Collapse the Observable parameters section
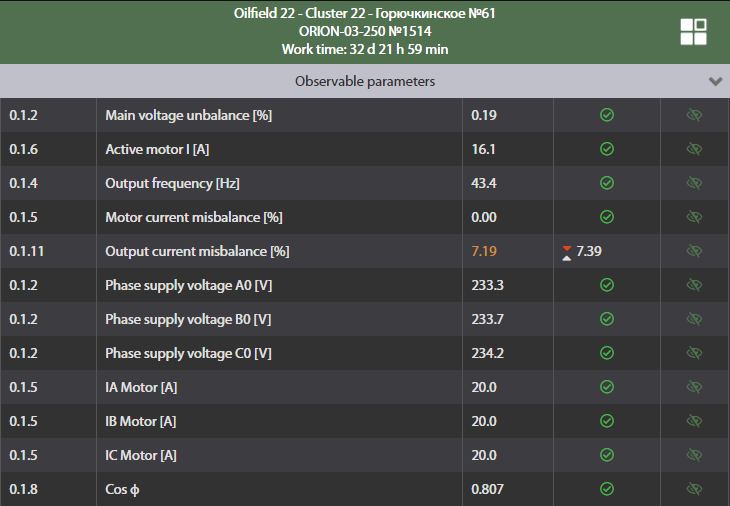The image size is (730, 506). pyautogui.click(x=715, y=81)
